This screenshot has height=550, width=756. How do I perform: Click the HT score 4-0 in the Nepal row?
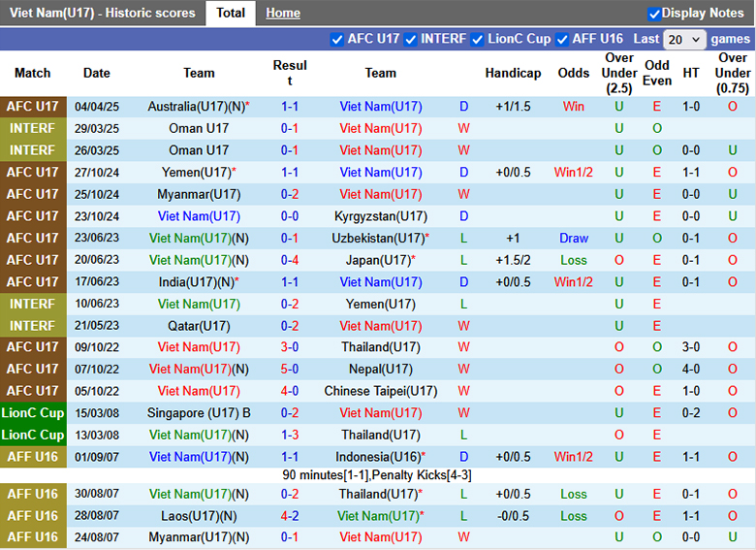(691, 370)
